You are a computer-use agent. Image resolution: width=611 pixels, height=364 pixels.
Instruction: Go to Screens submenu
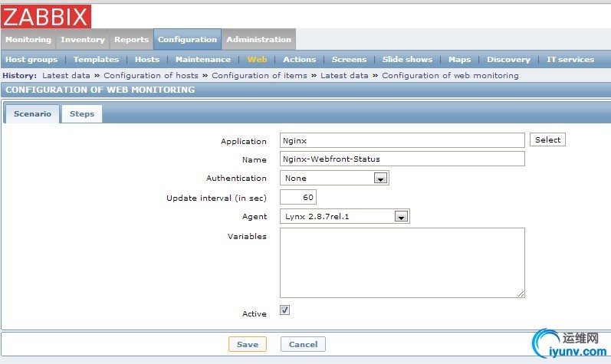(x=349, y=60)
